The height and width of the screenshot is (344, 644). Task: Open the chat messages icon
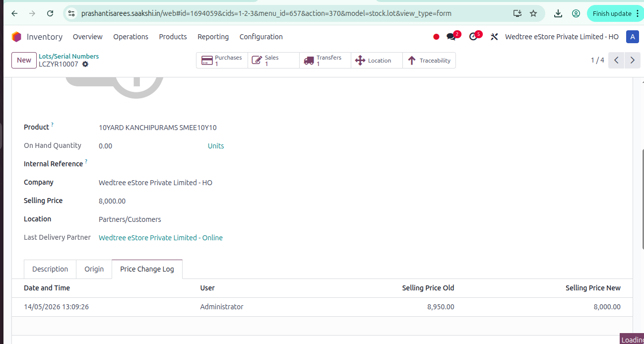tap(451, 37)
